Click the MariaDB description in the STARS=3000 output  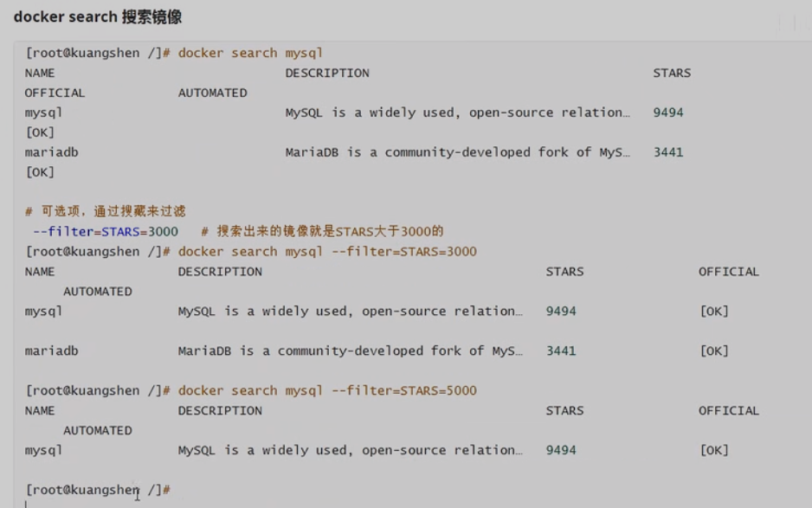351,351
